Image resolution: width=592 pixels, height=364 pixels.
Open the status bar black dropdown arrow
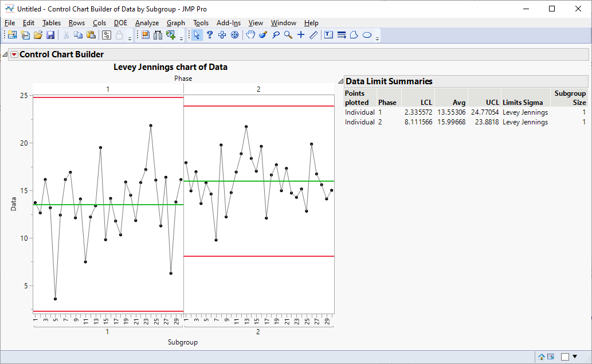coord(575,357)
